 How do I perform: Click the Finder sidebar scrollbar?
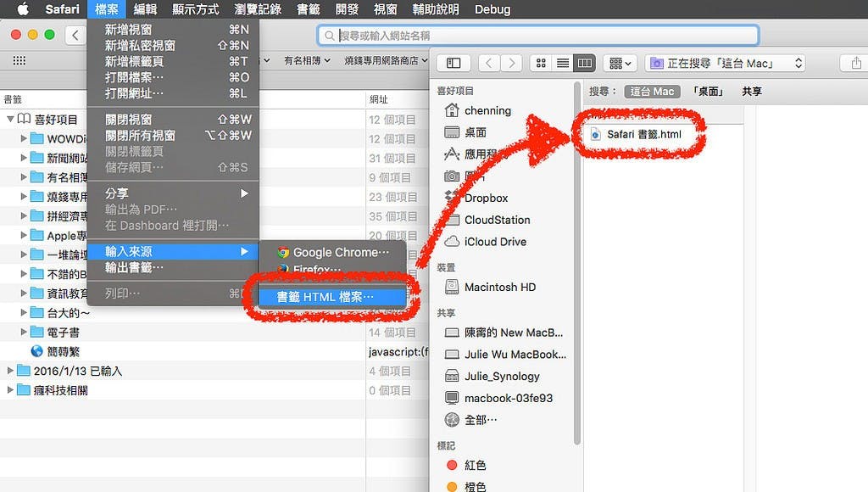[577, 263]
